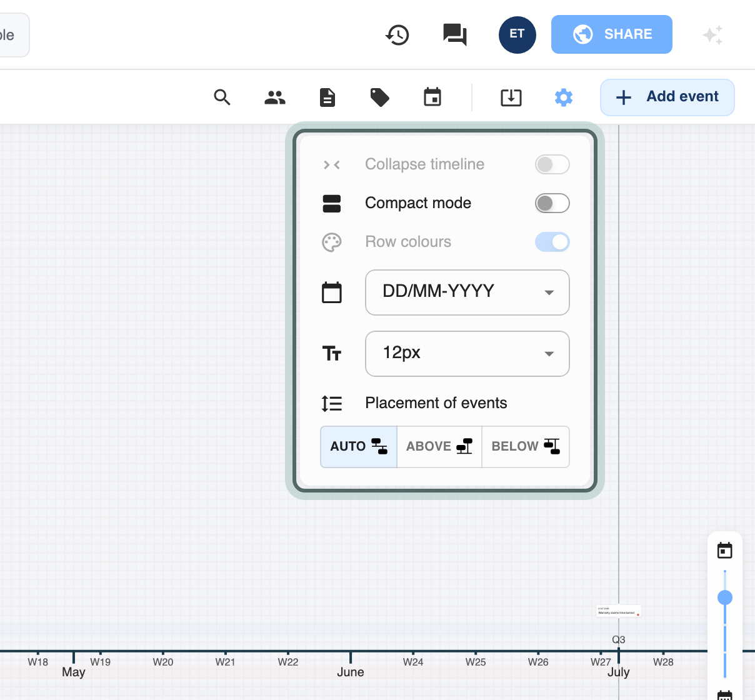
Task: Open the DD/MM-YYYY date format dropdown
Action: coord(467,292)
